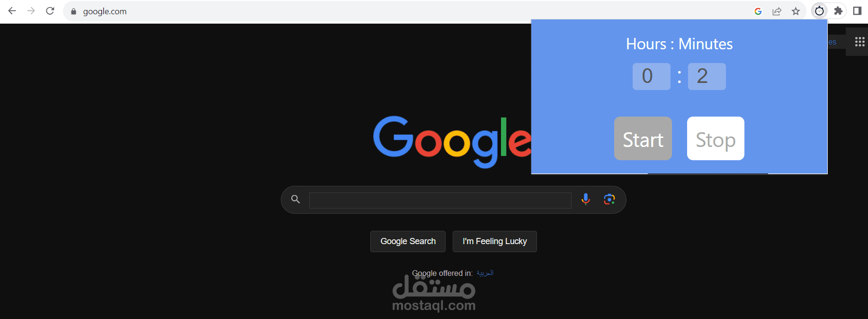The image size is (868, 319).
Task: Click I'm Feeling Lucky button
Action: [x=495, y=241]
